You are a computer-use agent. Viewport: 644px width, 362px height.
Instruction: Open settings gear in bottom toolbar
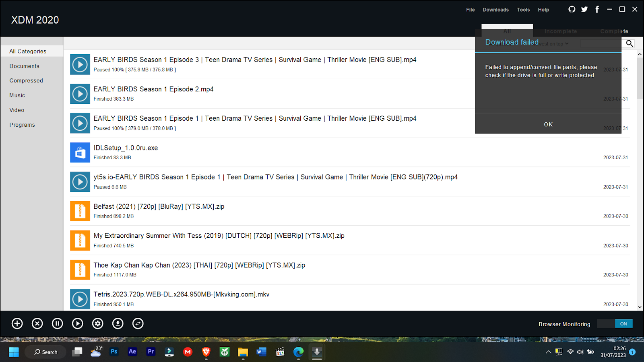[x=98, y=323]
